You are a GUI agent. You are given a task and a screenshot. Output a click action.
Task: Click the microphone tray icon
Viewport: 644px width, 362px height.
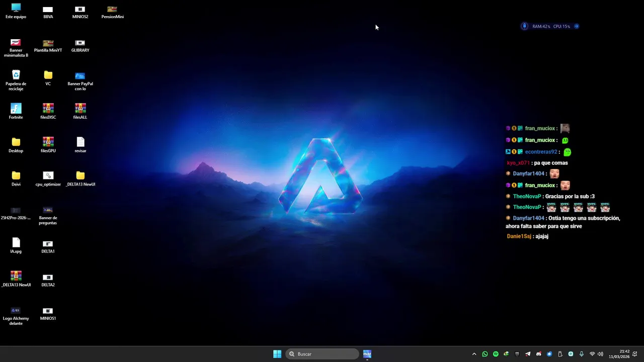(x=582, y=354)
